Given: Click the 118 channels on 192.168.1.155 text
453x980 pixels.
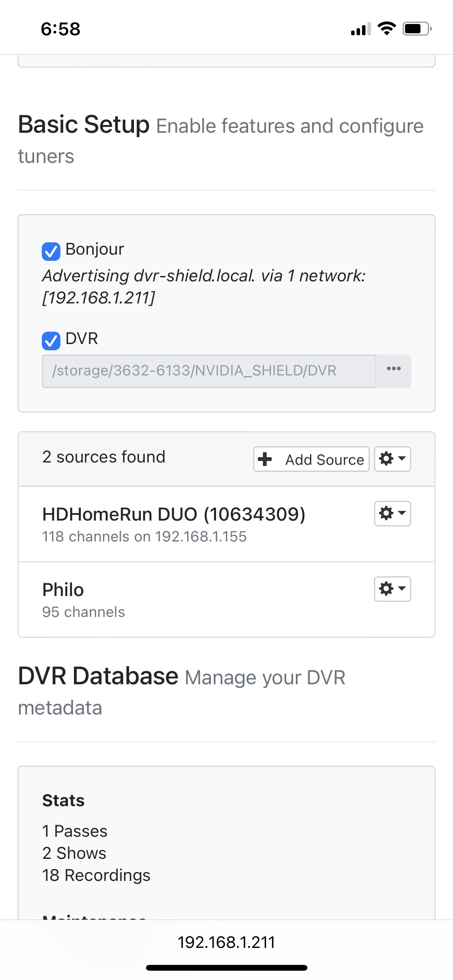Looking at the screenshot, I should [x=144, y=537].
